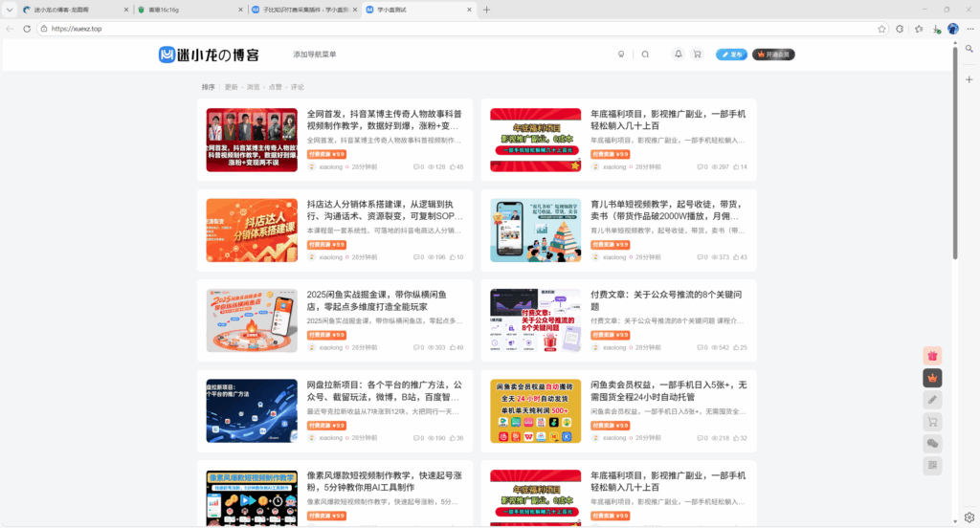
Task: Click 付费资源 ¥9.9 tag on 抖店达人 post
Action: coord(327,244)
